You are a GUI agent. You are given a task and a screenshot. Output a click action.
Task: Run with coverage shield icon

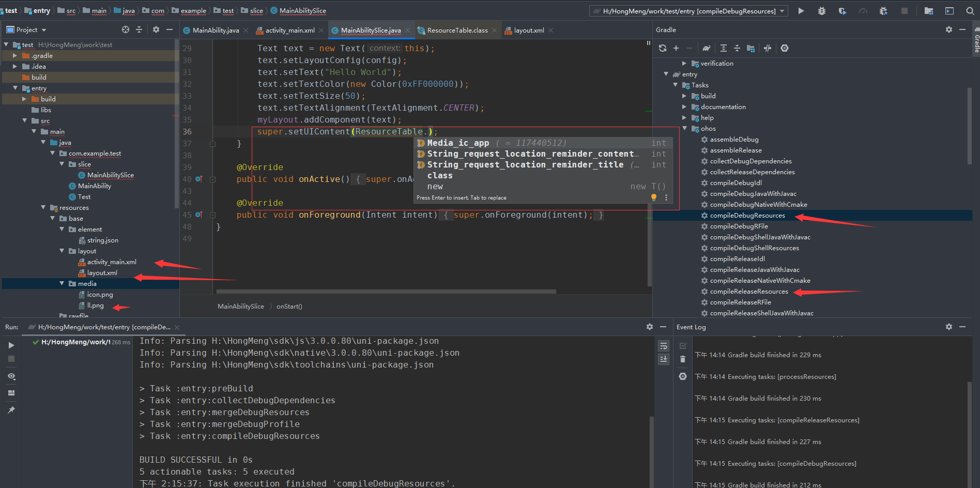pyautogui.click(x=842, y=11)
